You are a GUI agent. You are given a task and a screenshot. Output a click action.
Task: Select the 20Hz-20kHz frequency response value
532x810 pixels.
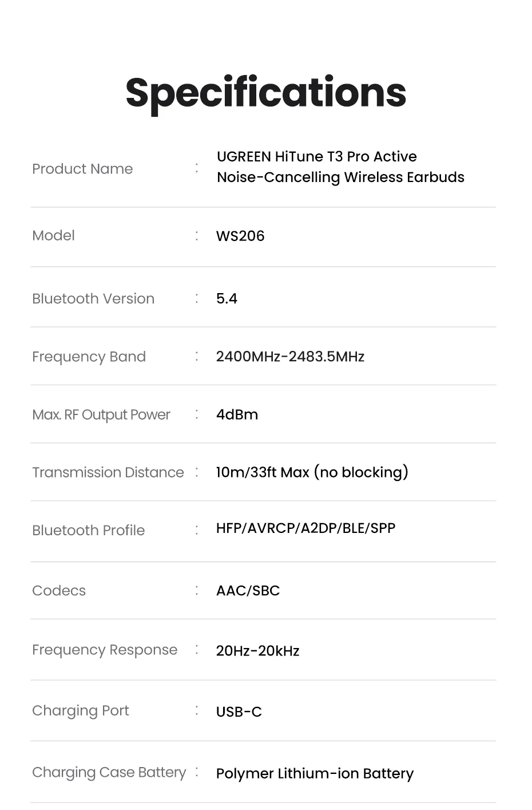[257, 651]
